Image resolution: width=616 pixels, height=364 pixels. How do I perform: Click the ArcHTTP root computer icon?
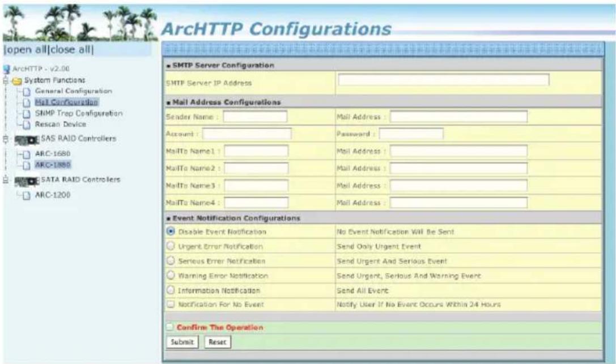click(x=7, y=69)
